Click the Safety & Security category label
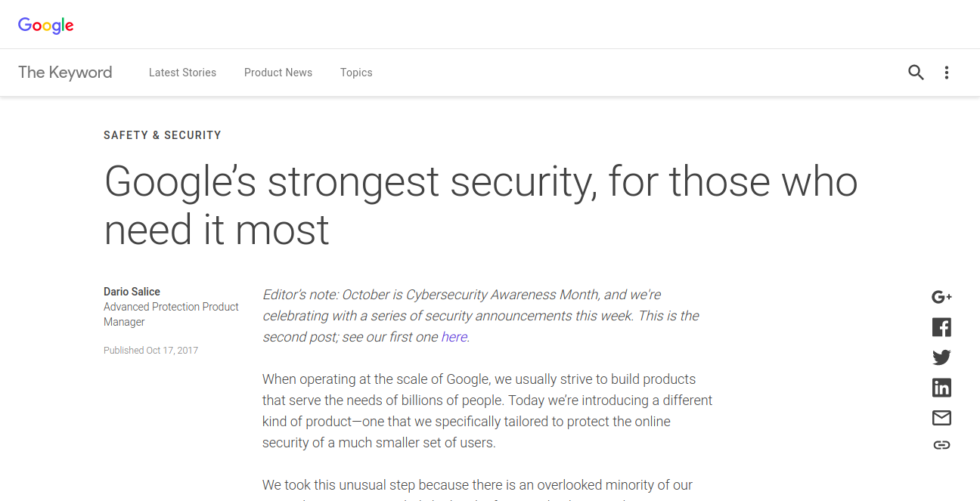 pyautogui.click(x=163, y=135)
